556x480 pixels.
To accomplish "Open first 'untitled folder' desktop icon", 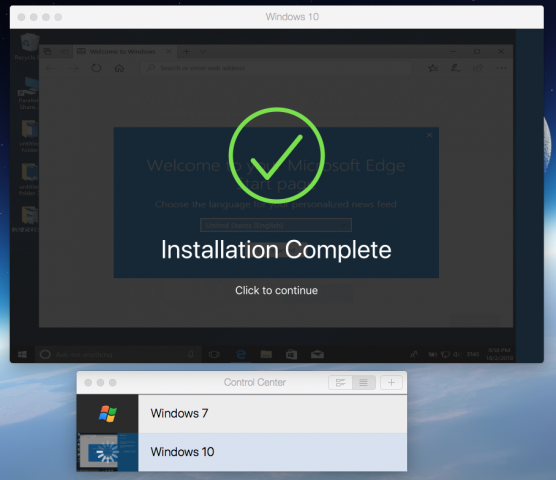I will pyautogui.click(x=29, y=136).
